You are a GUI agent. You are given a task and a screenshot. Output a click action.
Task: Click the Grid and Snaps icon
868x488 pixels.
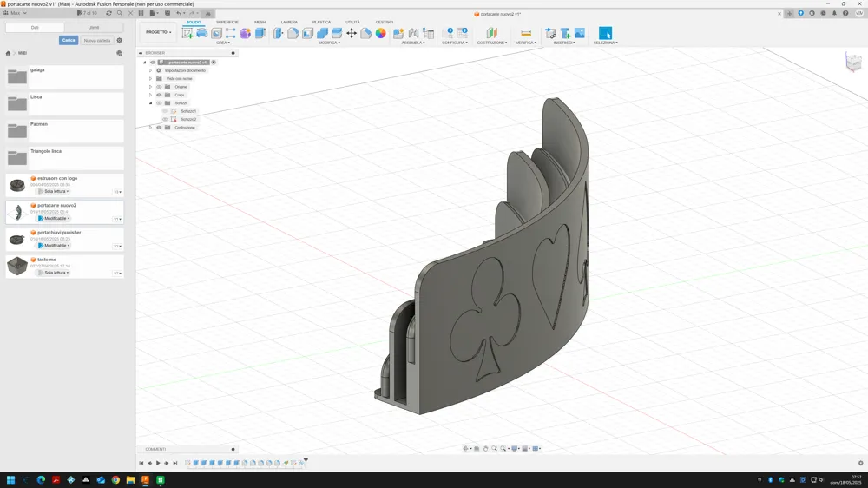525,449
